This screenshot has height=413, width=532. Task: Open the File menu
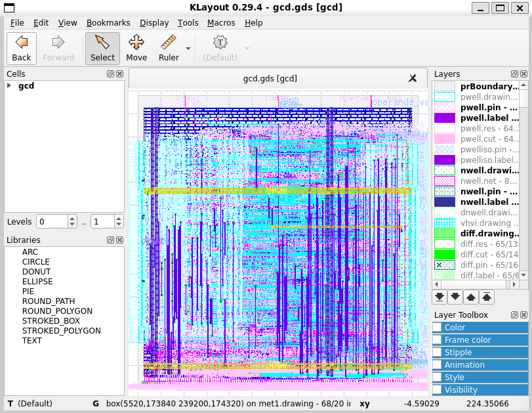click(x=17, y=23)
